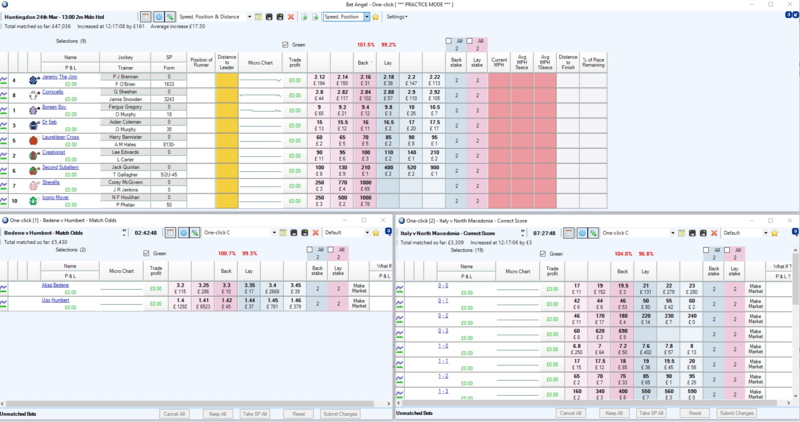
Task: Open Ugo Humbert selection link
Action: [56, 300]
